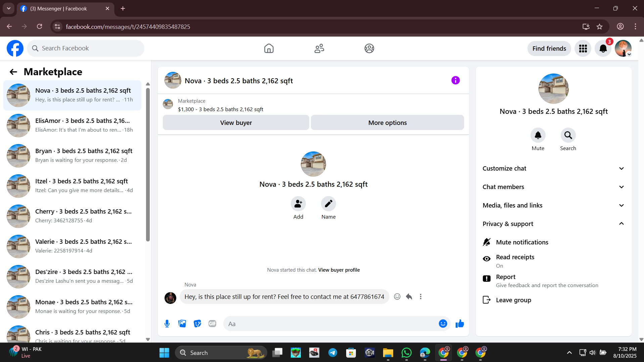The height and width of the screenshot is (362, 644).
Task: Expand the Customize chat section
Action: pyautogui.click(x=553, y=169)
